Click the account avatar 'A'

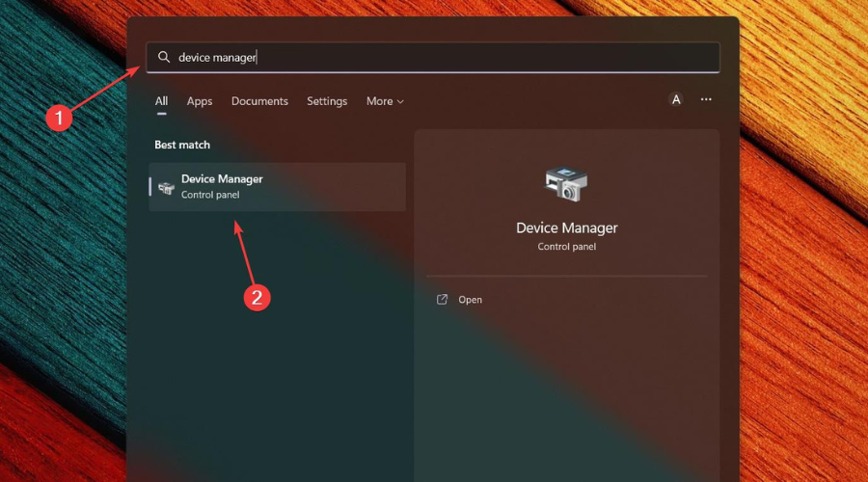tap(676, 99)
